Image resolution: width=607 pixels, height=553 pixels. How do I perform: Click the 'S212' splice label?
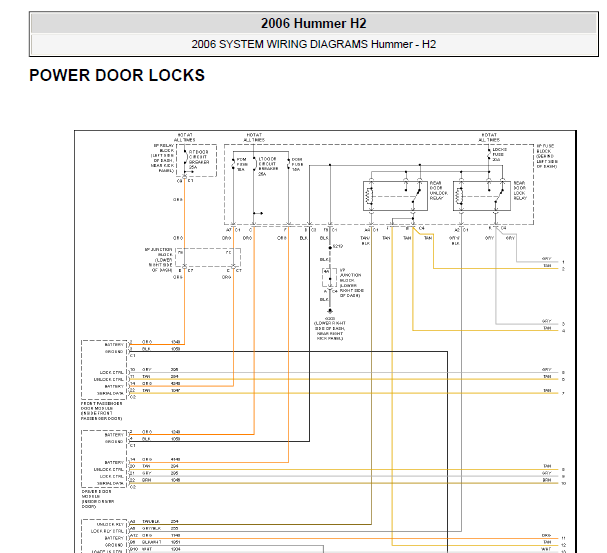pos(338,246)
